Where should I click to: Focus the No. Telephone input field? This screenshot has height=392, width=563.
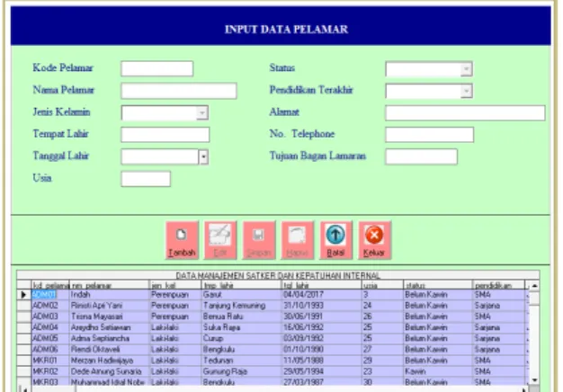click(x=429, y=135)
